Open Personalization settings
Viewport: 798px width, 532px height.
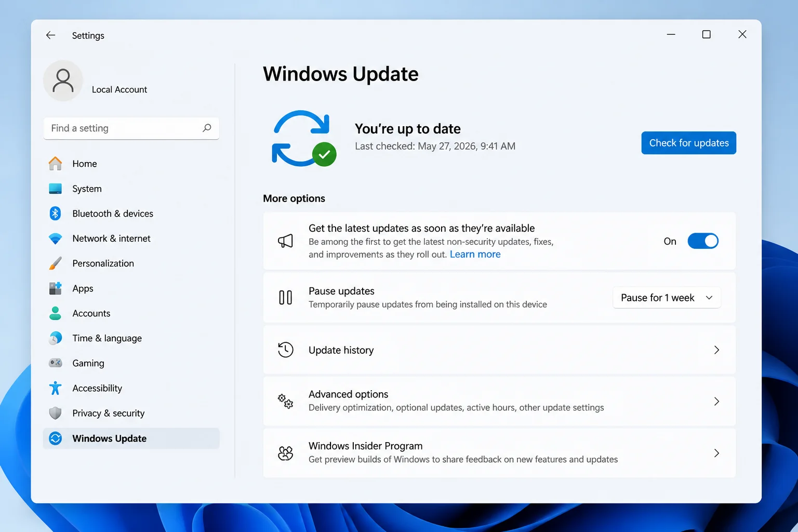pos(131,263)
